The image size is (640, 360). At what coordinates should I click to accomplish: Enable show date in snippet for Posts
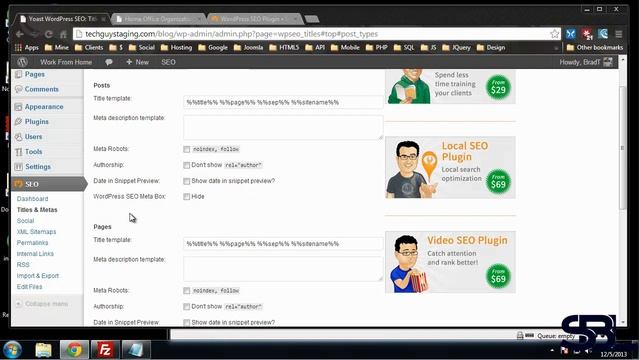click(187, 181)
